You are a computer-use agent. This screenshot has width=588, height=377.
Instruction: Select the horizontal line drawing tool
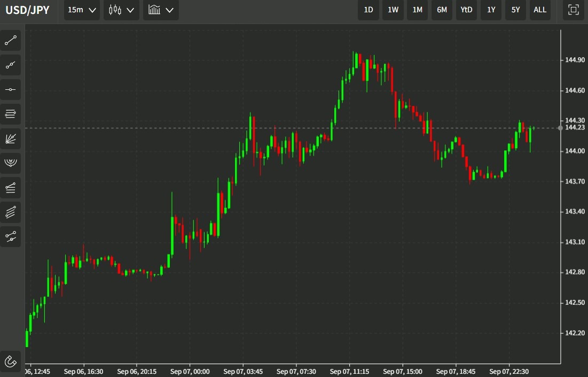click(11, 90)
